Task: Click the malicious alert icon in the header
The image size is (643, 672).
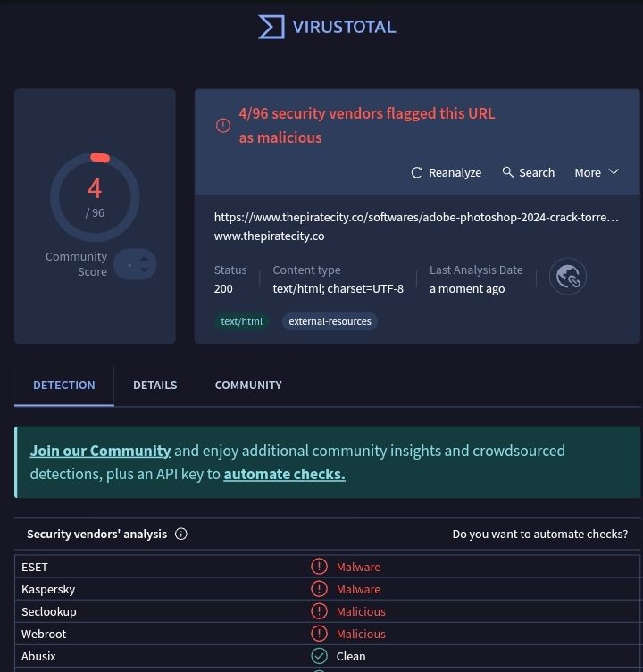Action: point(223,126)
